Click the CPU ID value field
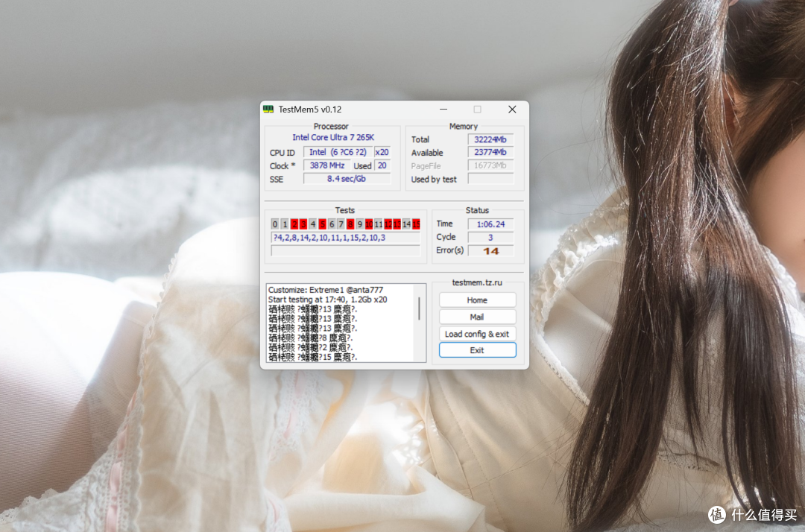The image size is (805, 532). click(x=338, y=152)
